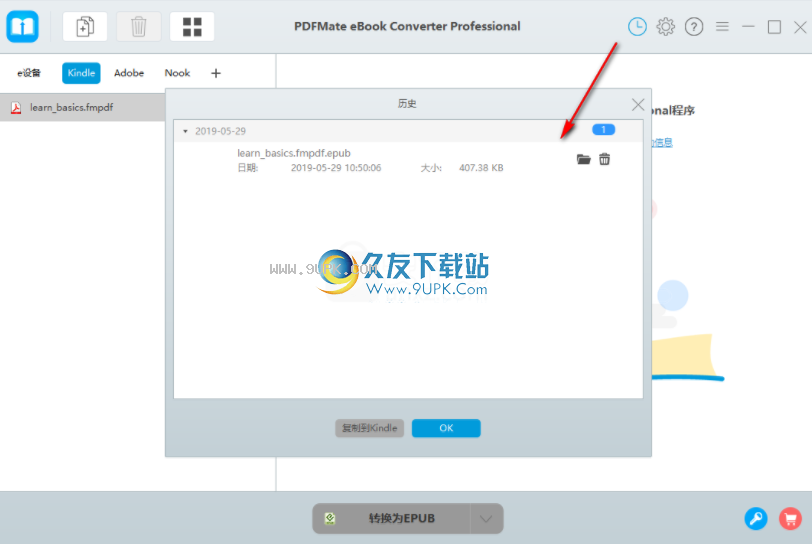
Task: Switch to grid view icon
Action: point(192,26)
